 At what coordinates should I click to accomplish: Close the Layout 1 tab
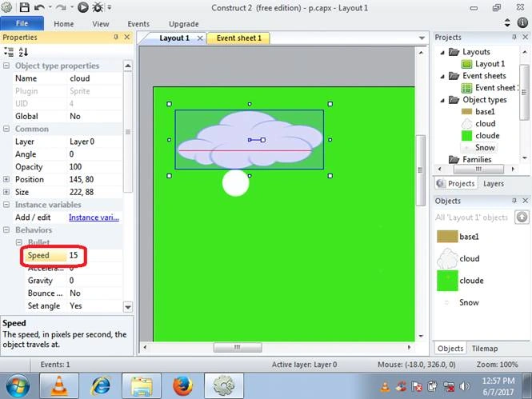point(200,38)
